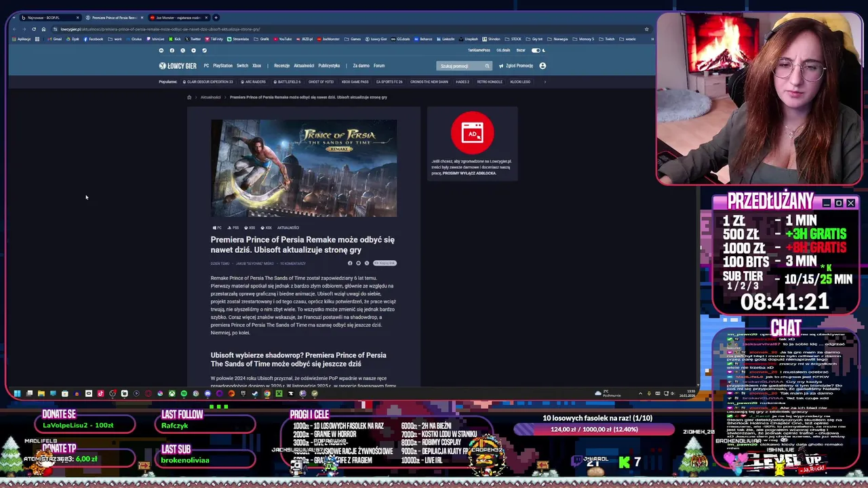Click the Zgłoś Promocję link
This screenshot has height=488, width=868.
[x=519, y=66]
